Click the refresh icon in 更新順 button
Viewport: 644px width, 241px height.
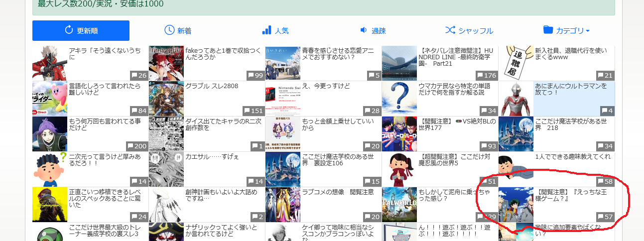(69, 30)
